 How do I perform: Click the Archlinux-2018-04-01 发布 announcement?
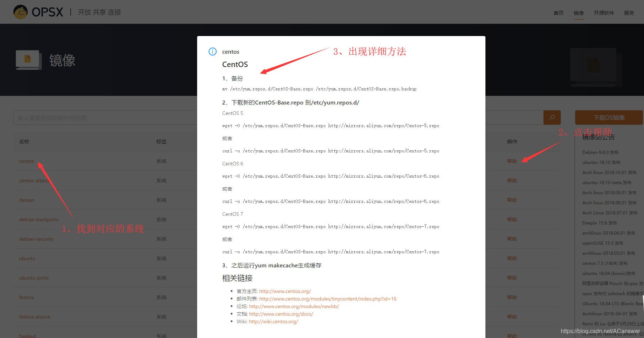coord(610,313)
